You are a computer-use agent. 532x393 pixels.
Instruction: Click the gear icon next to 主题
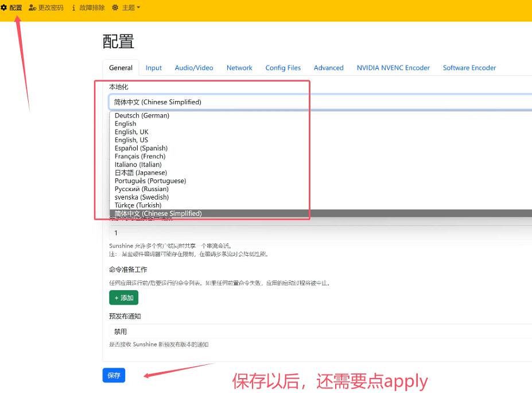point(114,7)
